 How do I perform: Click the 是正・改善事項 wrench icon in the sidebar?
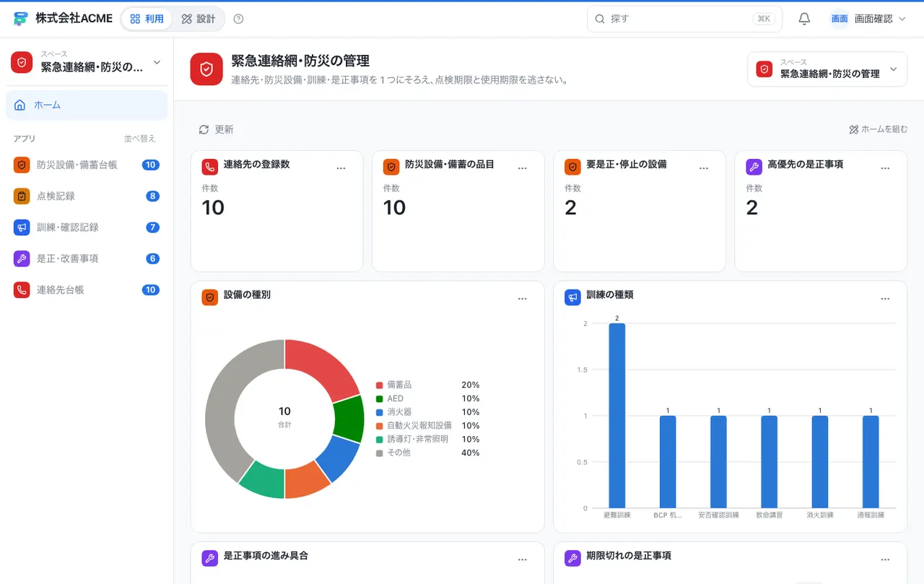click(22, 258)
